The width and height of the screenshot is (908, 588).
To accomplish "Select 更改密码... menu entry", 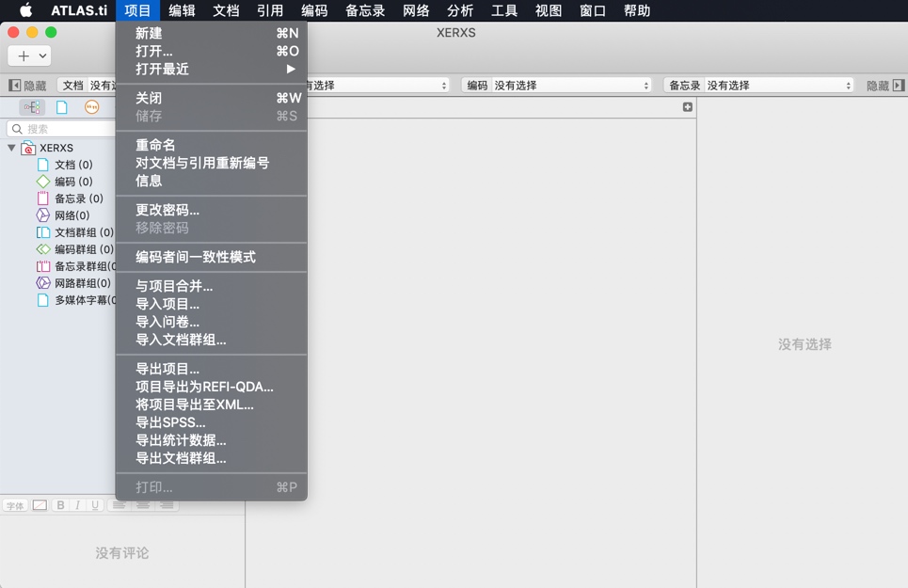I will click(212, 210).
